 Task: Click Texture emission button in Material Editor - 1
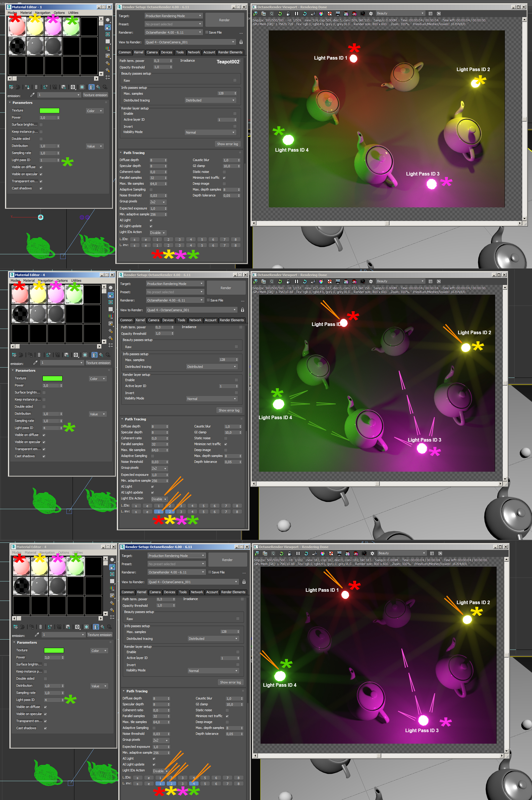pyautogui.click(x=95, y=95)
